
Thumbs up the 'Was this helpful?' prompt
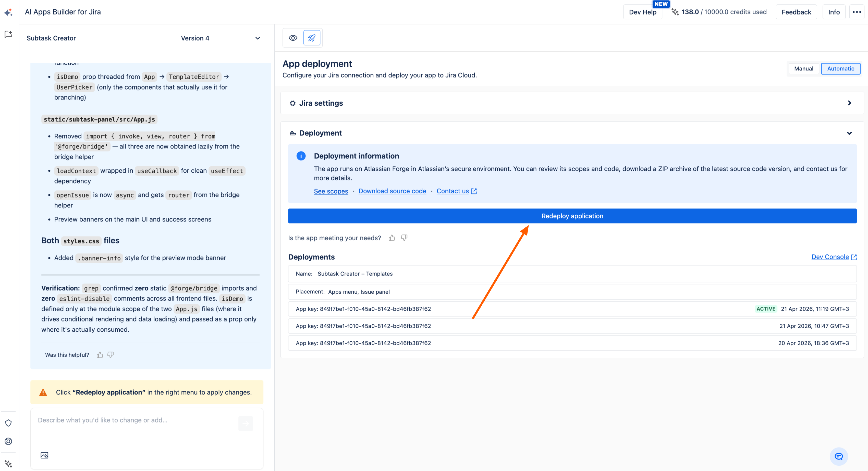pyautogui.click(x=100, y=355)
